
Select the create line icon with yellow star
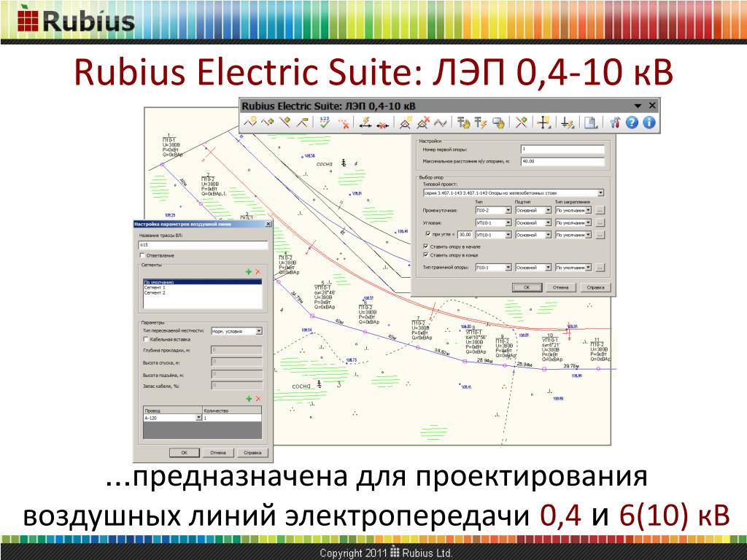[251, 122]
